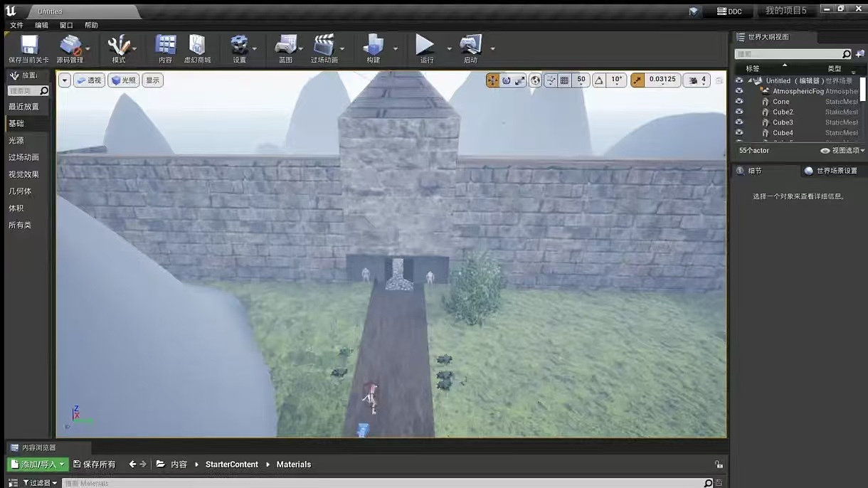Toggle rotation snapping triangle icon

pos(599,80)
